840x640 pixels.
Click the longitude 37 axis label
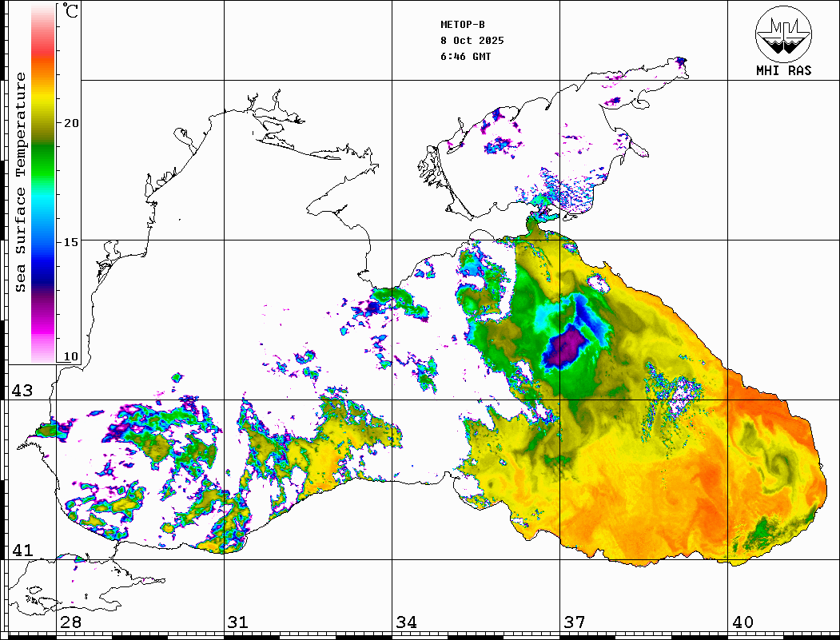coord(574,622)
